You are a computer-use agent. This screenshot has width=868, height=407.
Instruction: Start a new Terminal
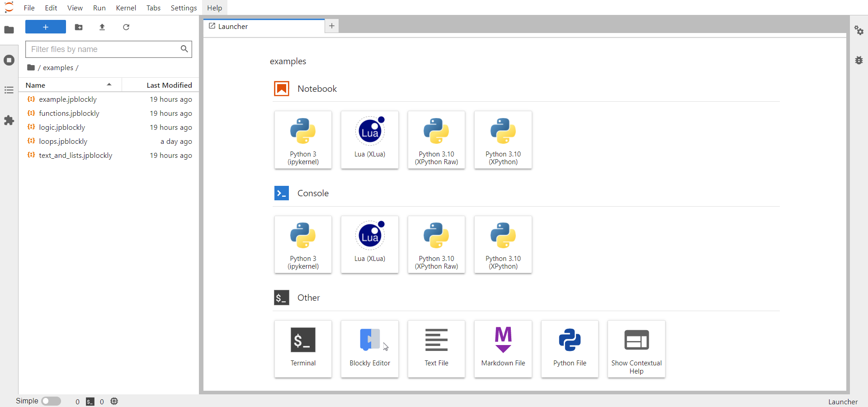click(x=303, y=349)
